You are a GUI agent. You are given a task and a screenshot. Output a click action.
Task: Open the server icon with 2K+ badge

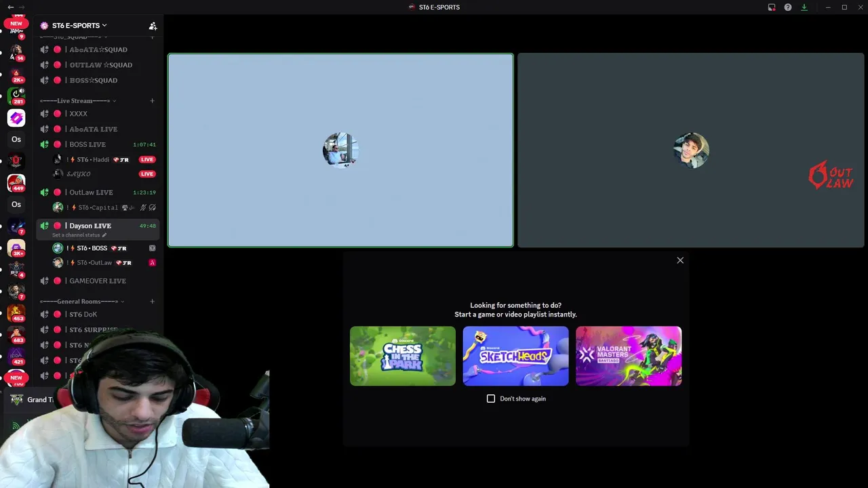tap(16, 75)
